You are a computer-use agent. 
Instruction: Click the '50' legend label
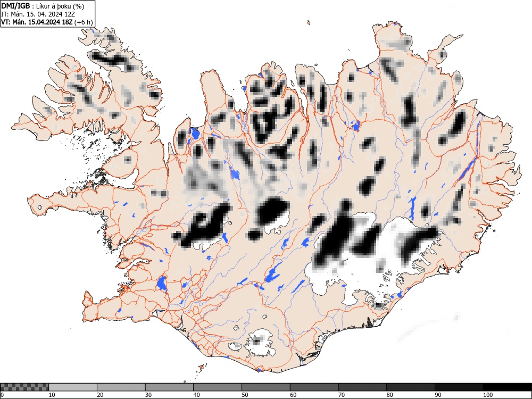pyautogui.click(x=245, y=395)
